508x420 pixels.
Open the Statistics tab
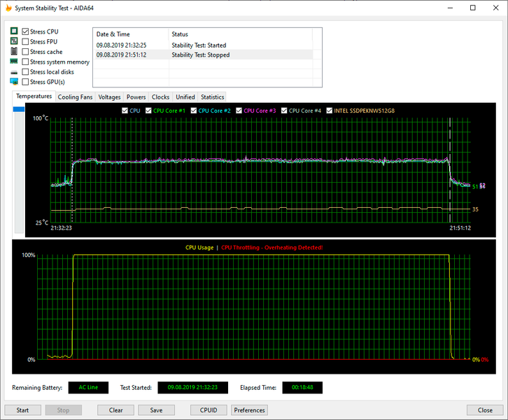pyautogui.click(x=213, y=97)
